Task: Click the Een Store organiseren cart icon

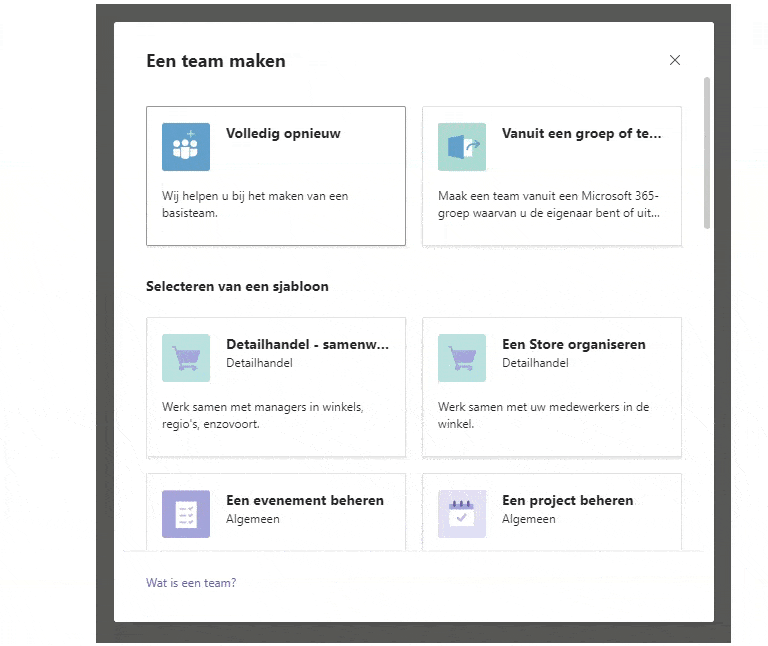Action: pos(462,358)
